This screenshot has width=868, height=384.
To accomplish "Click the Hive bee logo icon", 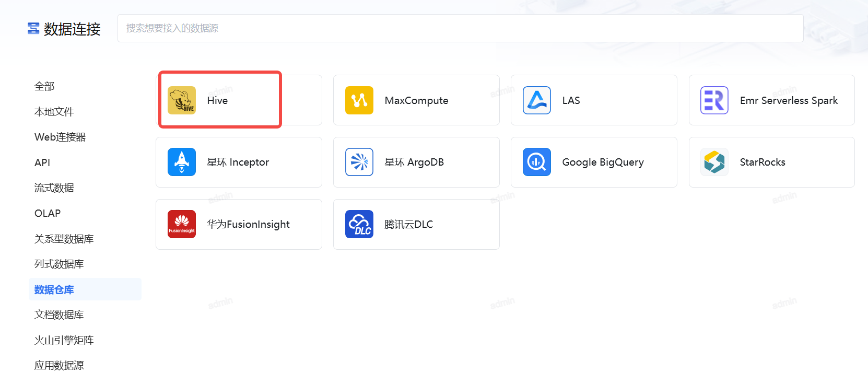I will [182, 100].
